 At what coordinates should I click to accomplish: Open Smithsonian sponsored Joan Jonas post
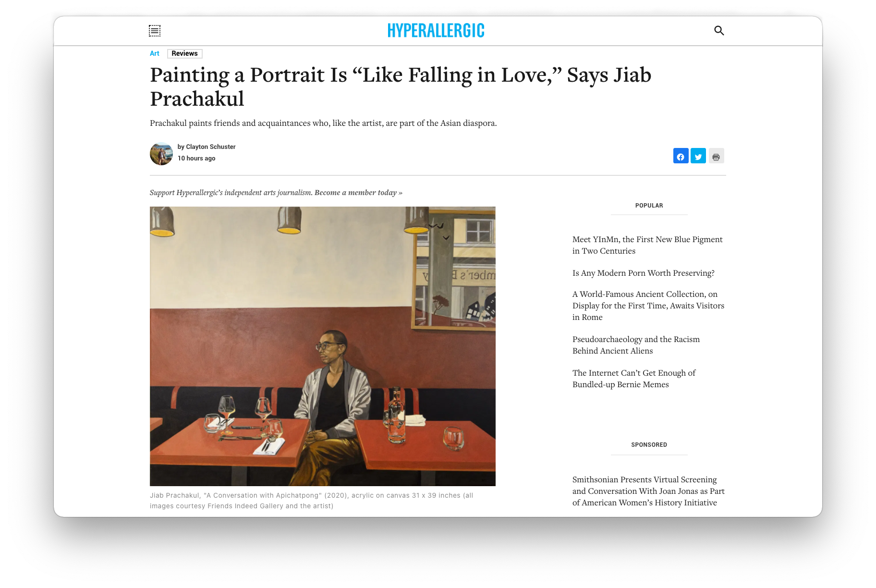[648, 491]
